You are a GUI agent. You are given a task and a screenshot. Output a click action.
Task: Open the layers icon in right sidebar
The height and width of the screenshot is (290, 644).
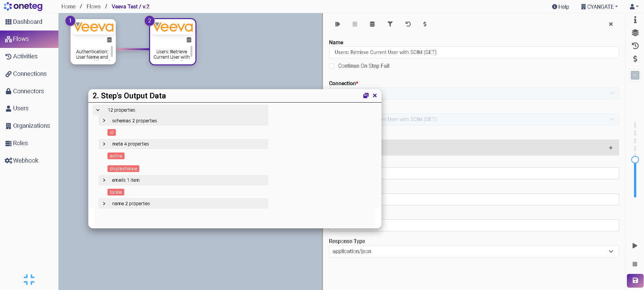635,33
